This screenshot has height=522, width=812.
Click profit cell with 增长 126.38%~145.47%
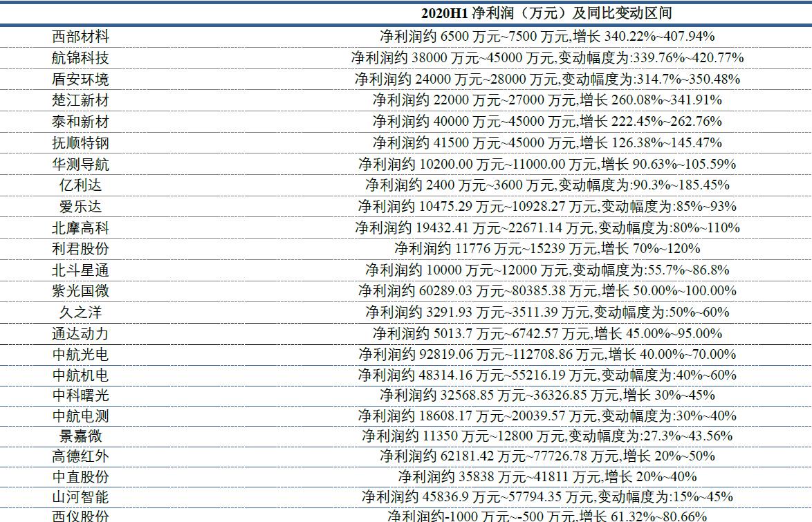pyautogui.click(x=547, y=142)
